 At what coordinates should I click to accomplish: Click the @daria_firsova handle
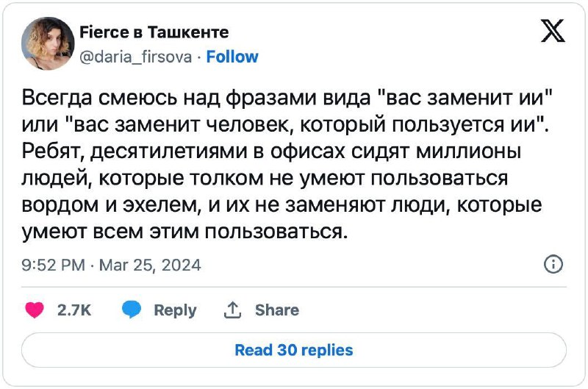(136, 57)
